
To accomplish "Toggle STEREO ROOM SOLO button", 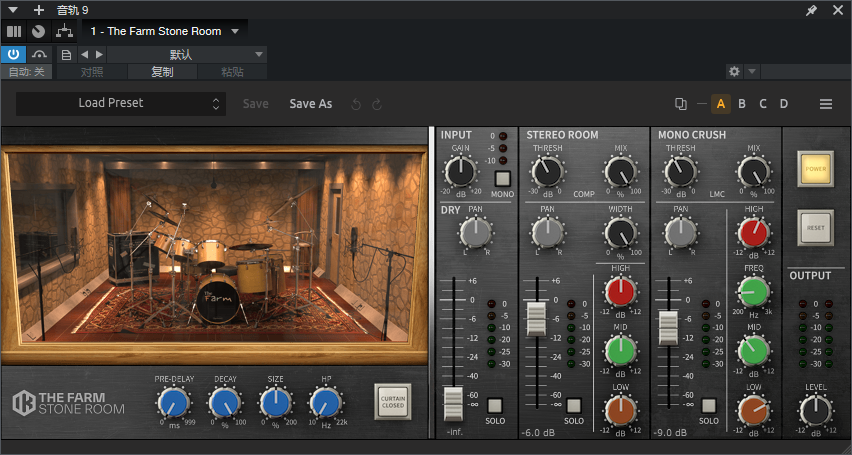I will (574, 406).
